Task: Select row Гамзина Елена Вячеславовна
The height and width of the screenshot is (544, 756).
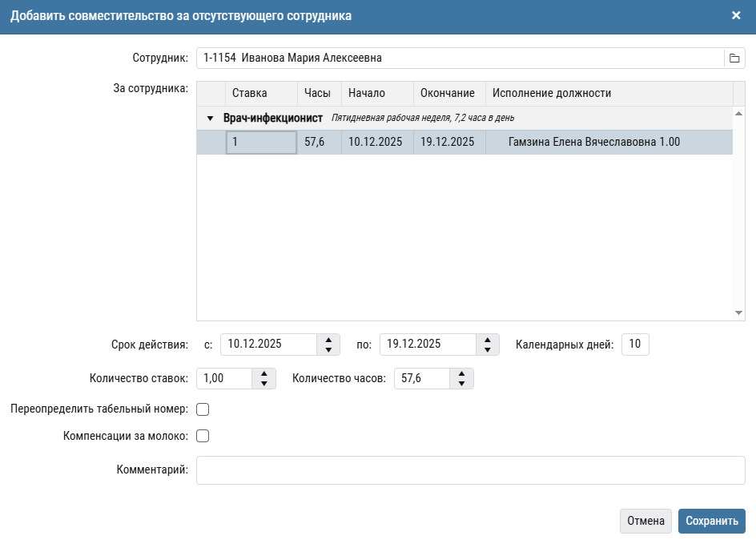Action: pos(593,143)
